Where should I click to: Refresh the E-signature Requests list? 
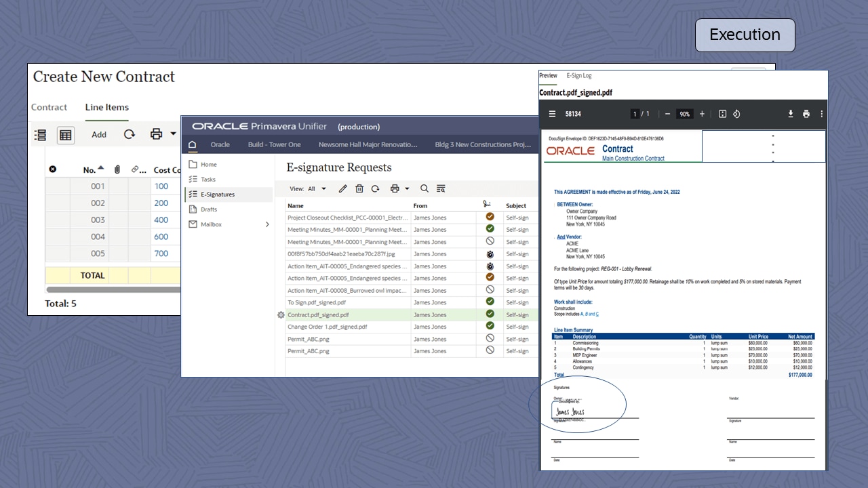(375, 188)
